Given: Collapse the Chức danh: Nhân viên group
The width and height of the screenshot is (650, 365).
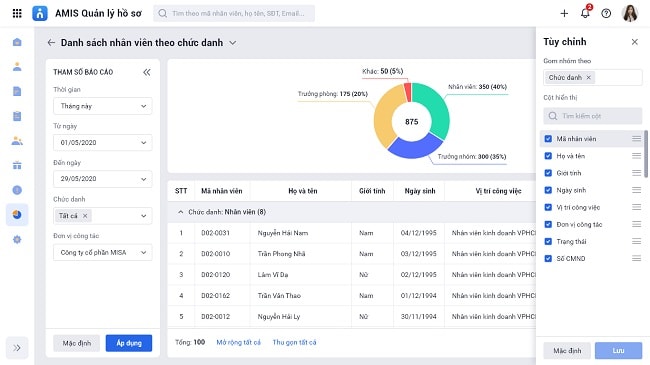Looking at the screenshot, I should pos(180,212).
